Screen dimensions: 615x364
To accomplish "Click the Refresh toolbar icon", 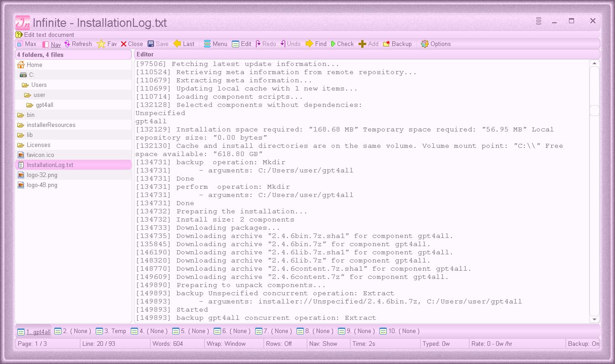I will click(x=67, y=44).
